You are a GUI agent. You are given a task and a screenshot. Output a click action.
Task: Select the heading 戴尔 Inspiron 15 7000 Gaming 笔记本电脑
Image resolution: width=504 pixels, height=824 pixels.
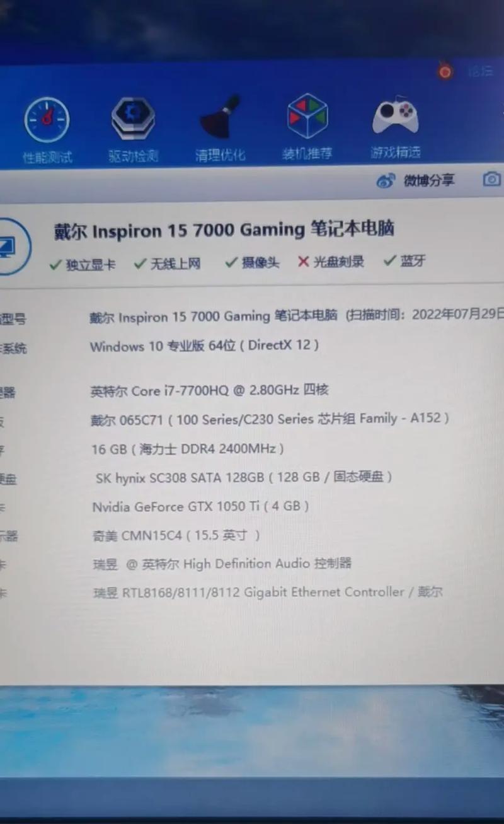tap(224, 230)
